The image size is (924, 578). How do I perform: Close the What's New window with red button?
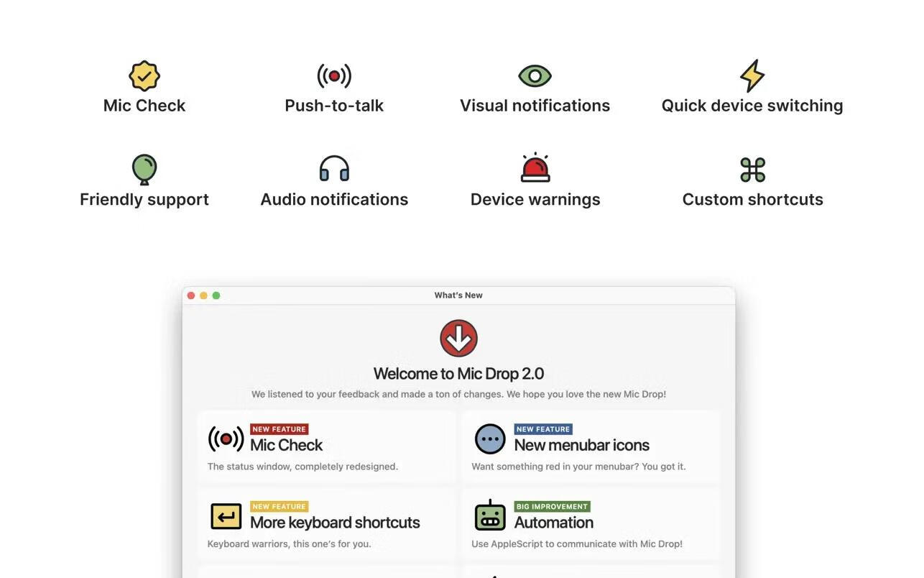click(x=191, y=295)
